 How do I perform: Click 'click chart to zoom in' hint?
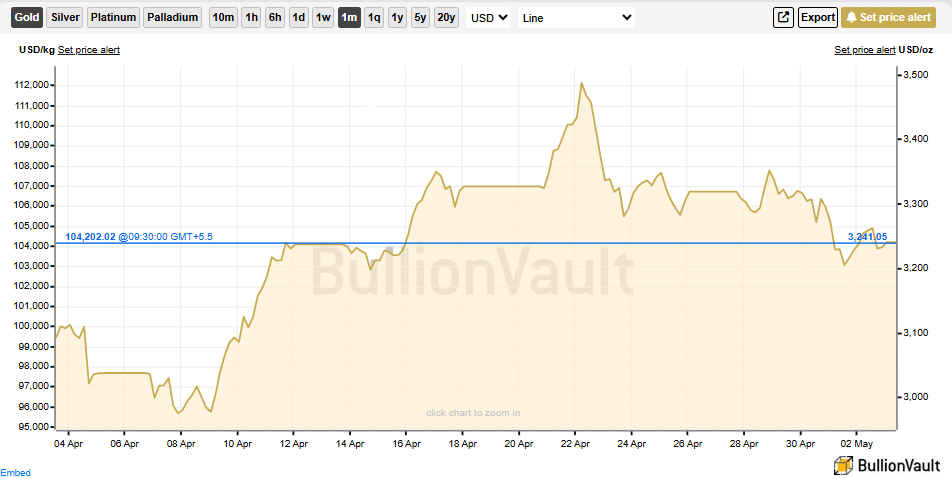coord(473,413)
